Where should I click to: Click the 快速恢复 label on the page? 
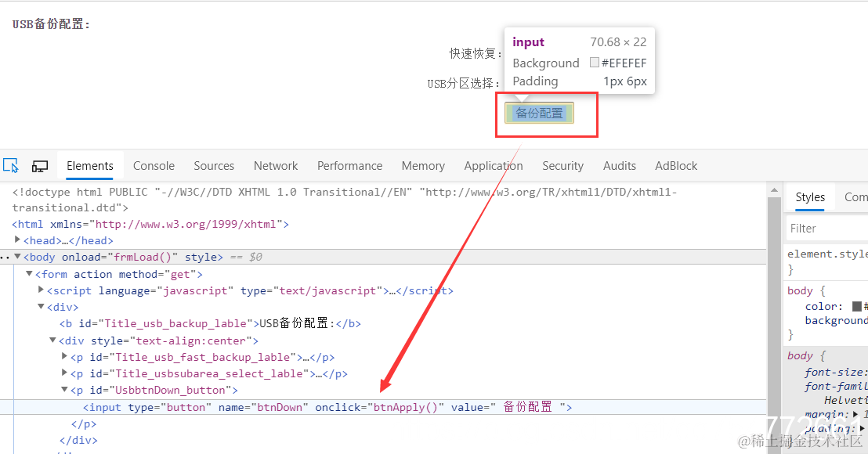pos(476,54)
